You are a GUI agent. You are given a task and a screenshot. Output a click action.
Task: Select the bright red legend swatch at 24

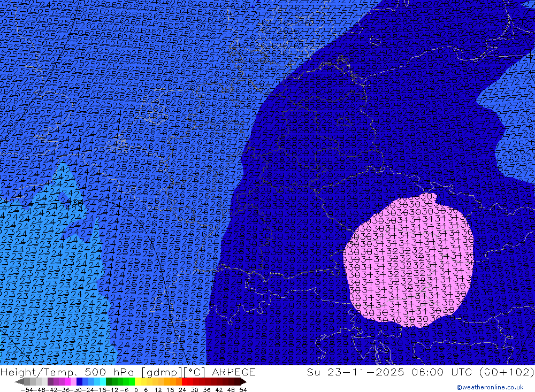tap(185, 382)
